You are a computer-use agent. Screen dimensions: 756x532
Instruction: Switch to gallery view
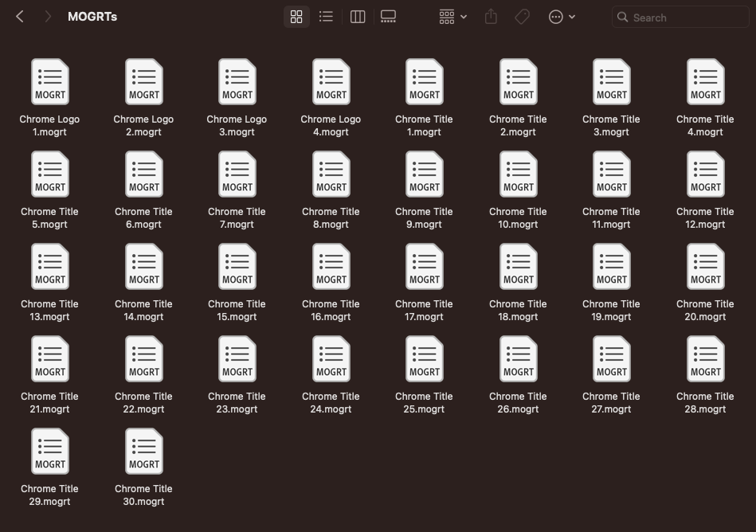click(x=388, y=17)
